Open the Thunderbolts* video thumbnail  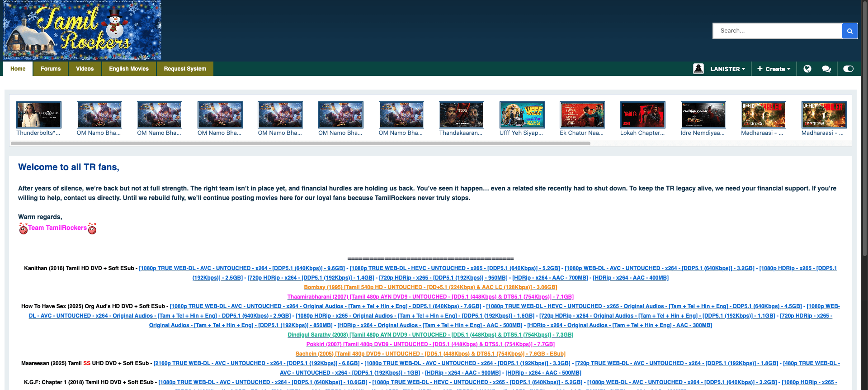(39, 115)
